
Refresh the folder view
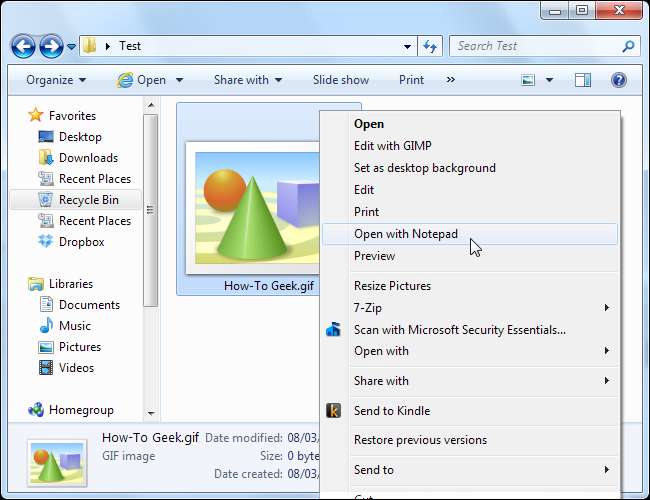[430, 46]
